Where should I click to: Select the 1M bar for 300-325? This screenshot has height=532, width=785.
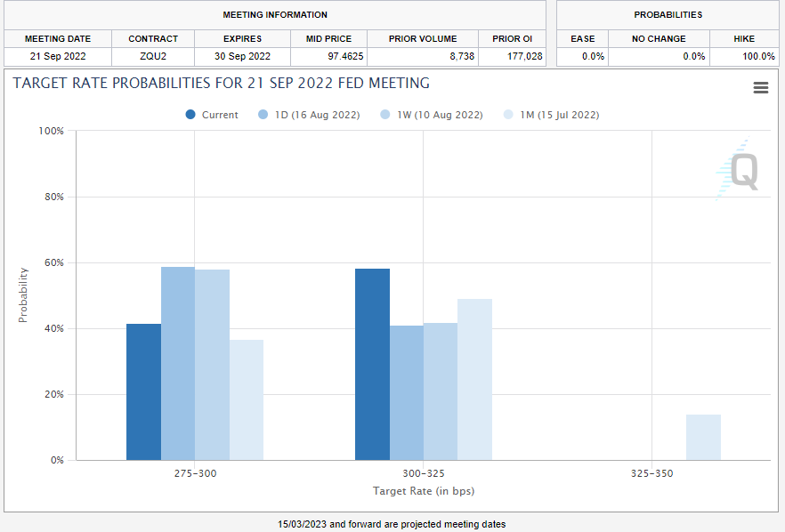[474, 379]
